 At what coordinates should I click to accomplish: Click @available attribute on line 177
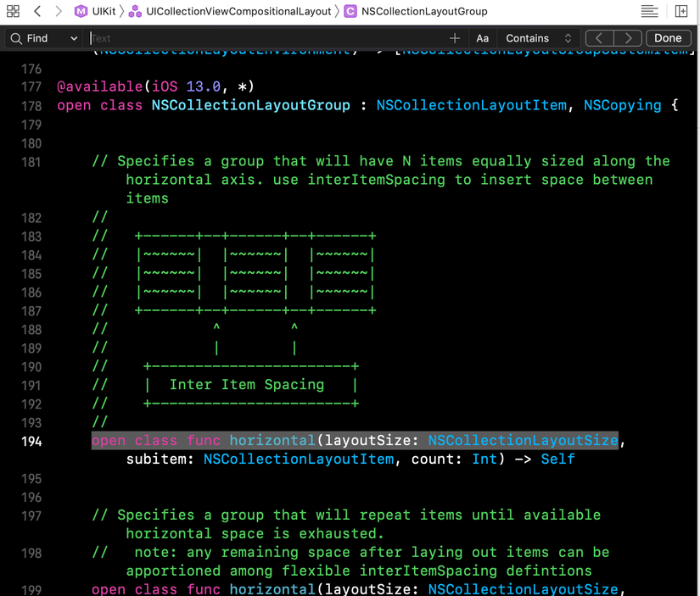100,86
